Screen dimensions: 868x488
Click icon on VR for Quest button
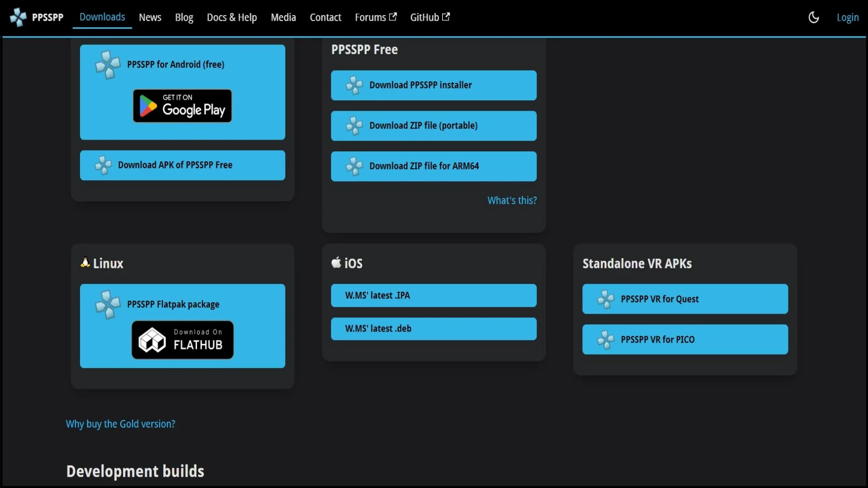[x=606, y=299]
